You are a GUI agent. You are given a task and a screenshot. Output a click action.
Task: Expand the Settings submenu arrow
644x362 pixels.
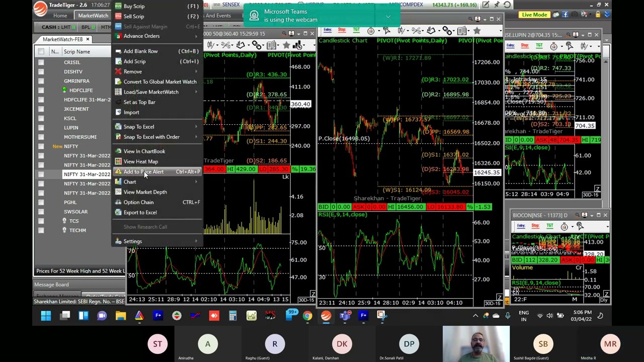pyautogui.click(x=196, y=241)
